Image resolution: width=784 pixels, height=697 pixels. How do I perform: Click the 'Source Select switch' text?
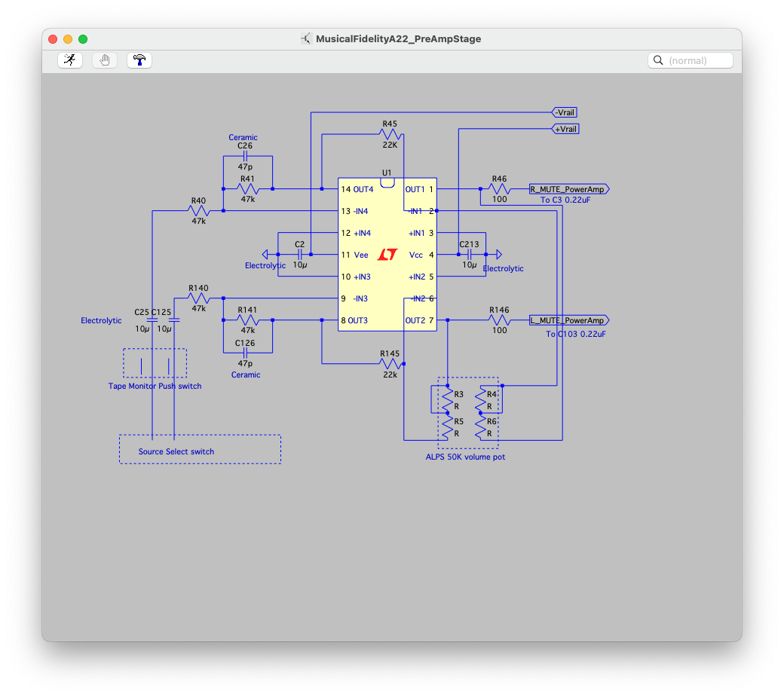176,451
